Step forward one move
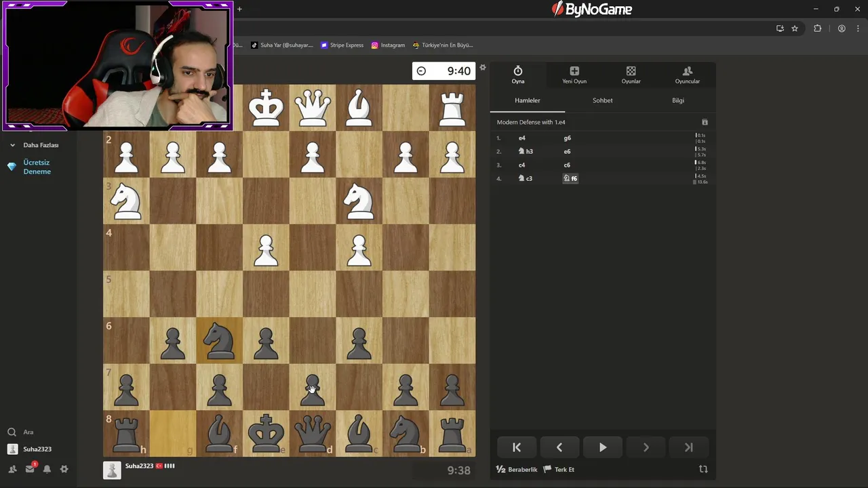Screen dimensions: 868x488 [x=646, y=447]
